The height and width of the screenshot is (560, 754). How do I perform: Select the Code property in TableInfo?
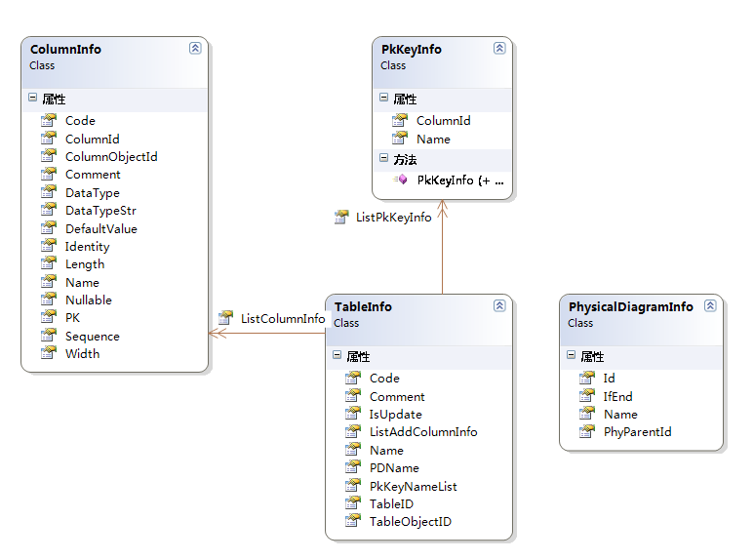(384, 379)
